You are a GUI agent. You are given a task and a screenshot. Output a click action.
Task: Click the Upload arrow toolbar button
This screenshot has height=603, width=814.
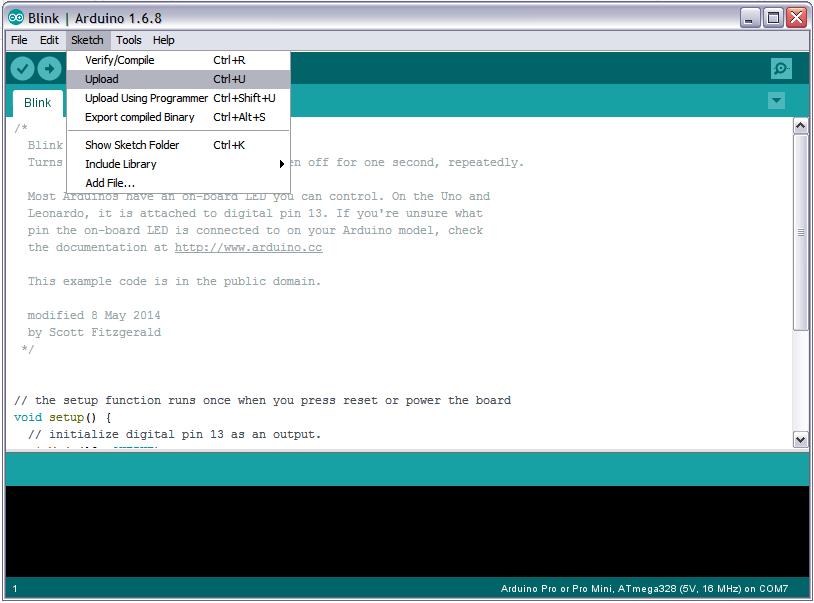(x=49, y=68)
